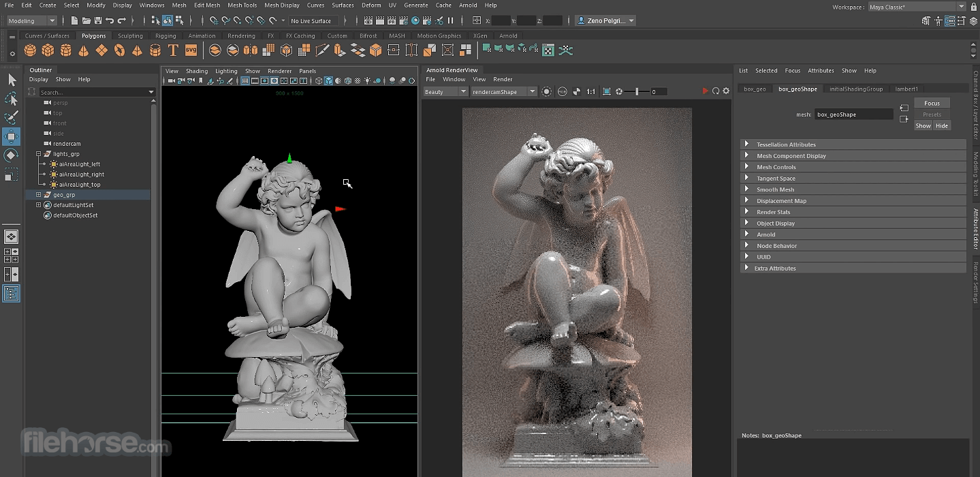This screenshot has height=477, width=980.
Task: Toggle smooth shade all in viewport
Action: coord(329,80)
